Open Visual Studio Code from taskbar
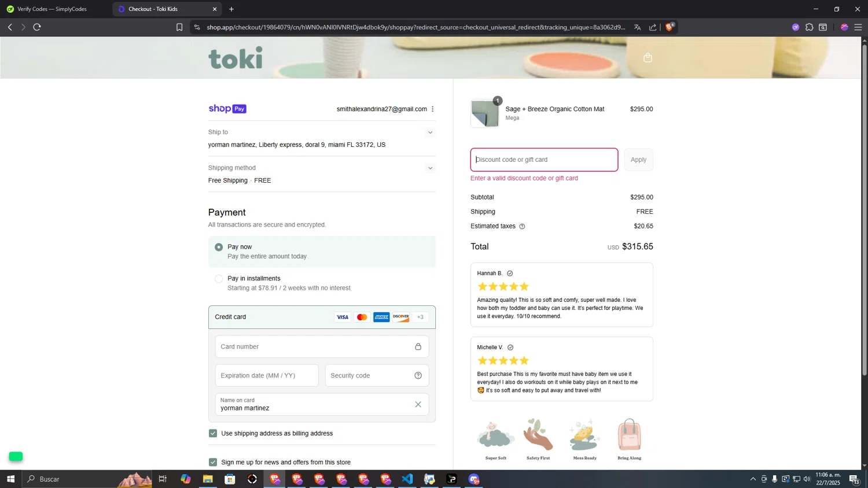The height and width of the screenshot is (488, 868). 407,479
